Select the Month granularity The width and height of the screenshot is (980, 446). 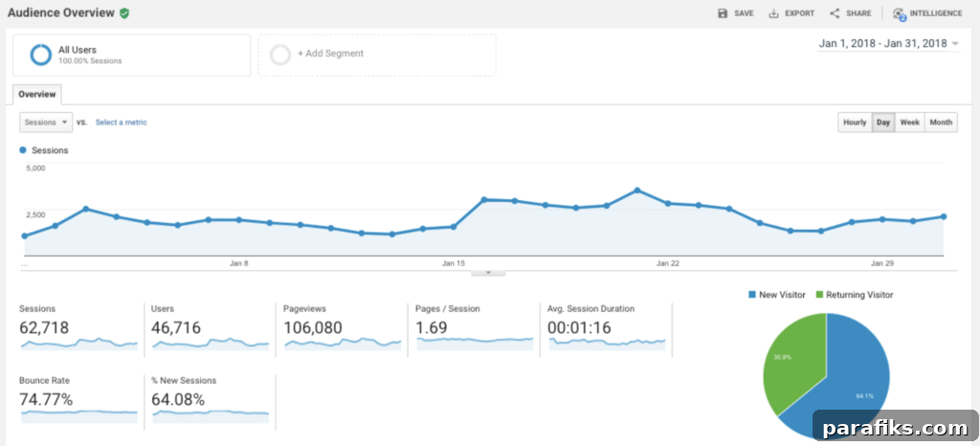941,123
